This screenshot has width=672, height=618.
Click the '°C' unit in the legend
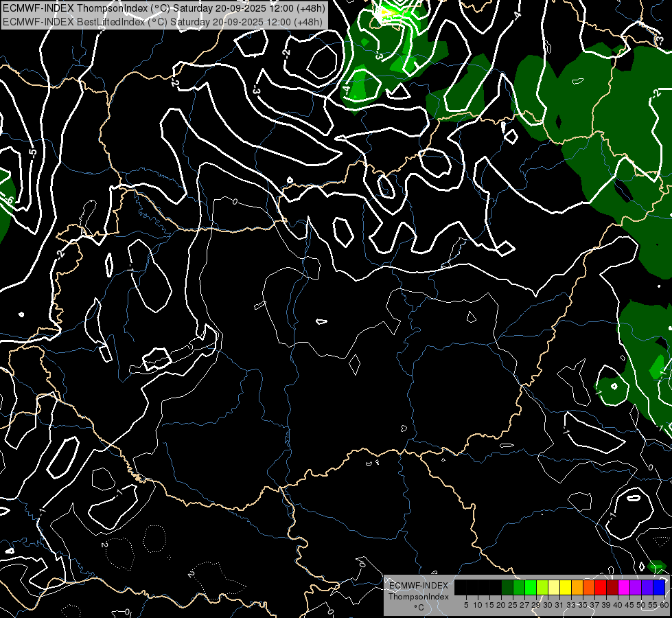[x=419, y=608]
